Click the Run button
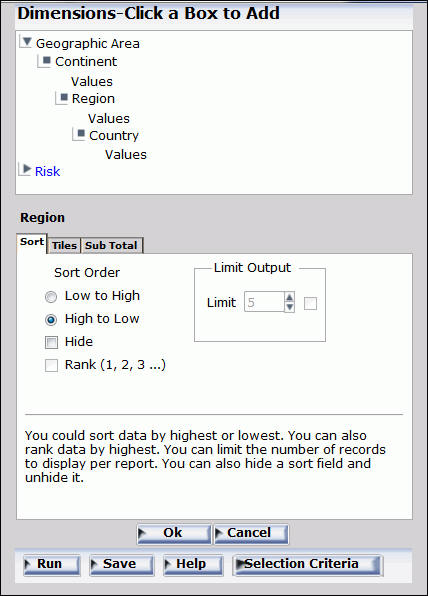The image size is (428, 596). [x=52, y=565]
